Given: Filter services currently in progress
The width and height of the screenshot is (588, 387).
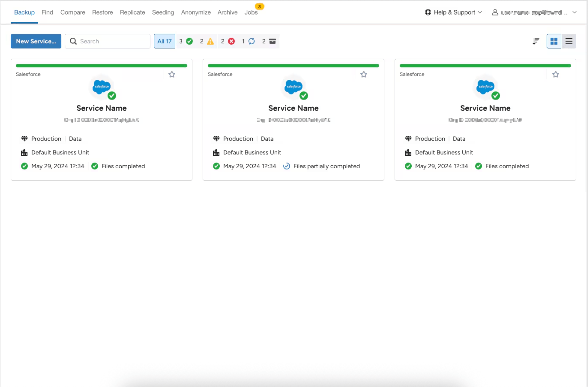Looking at the screenshot, I should pos(248,41).
